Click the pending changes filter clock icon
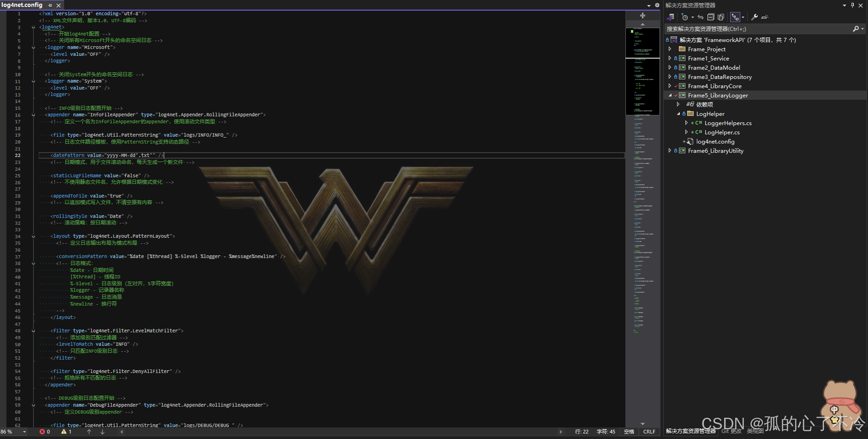The height and width of the screenshot is (439, 868). pyautogui.click(x=684, y=17)
